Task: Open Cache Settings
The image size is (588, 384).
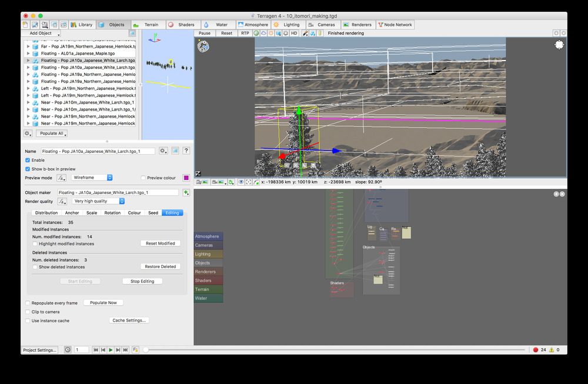Action: pos(129,320)
